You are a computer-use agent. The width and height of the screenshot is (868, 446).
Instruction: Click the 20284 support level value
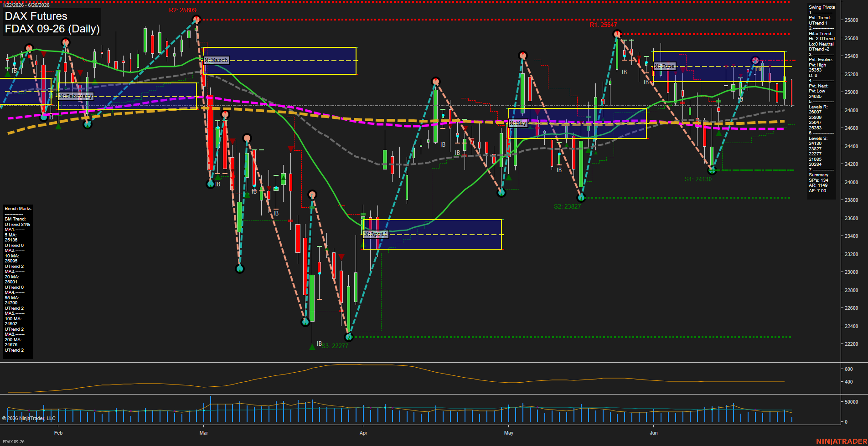[x=815, y=164]
